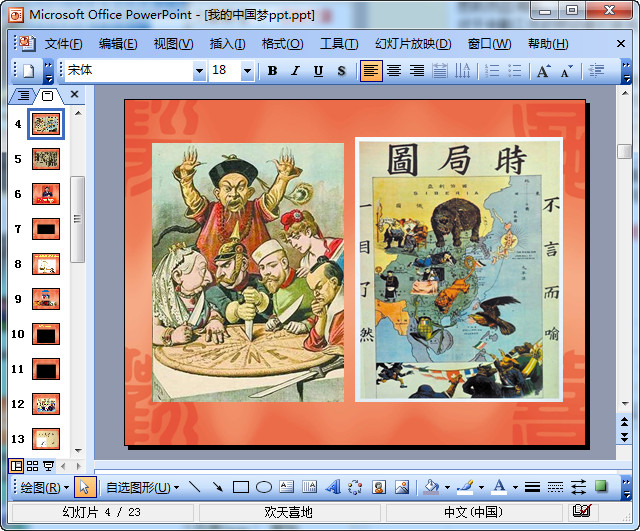Close the slide thumbnail pane
640x531 pixels.
pos(74,94)
